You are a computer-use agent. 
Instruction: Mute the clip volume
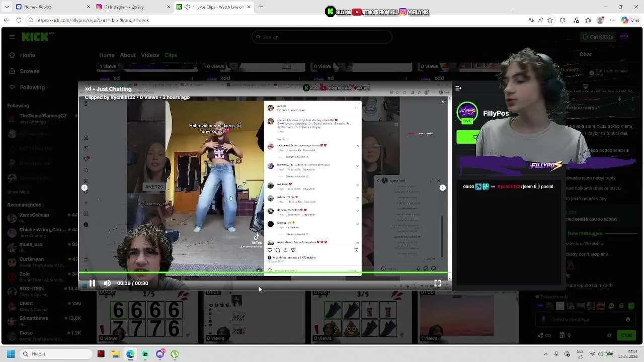pyautogui.click(x=107, y=284)
